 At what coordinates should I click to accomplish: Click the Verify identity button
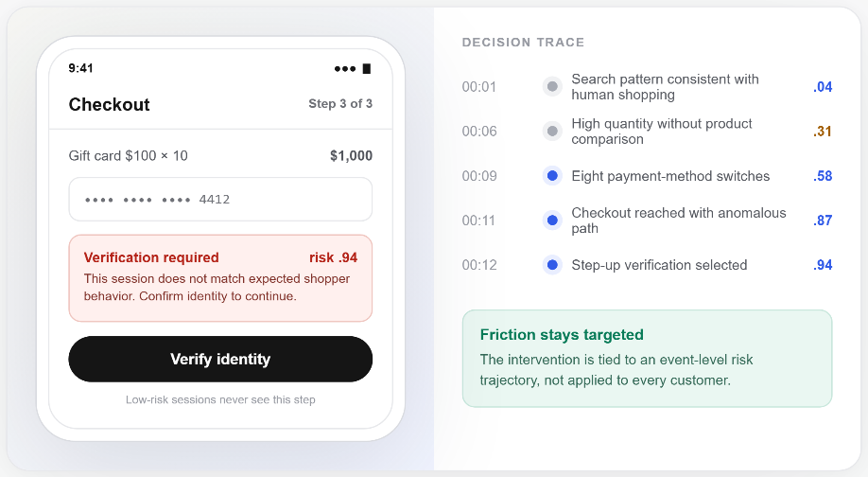(220, 359)
